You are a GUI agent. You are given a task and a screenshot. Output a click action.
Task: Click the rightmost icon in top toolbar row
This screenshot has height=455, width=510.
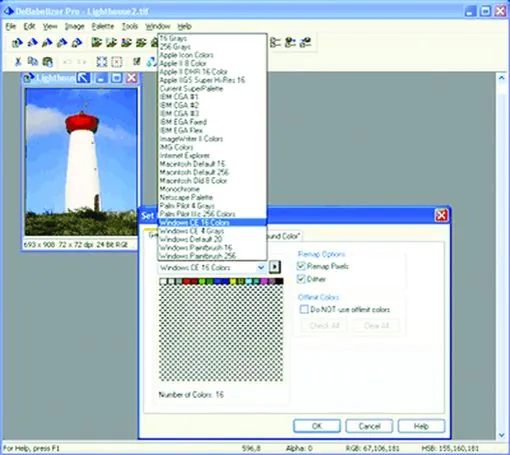pyautogui.click(x=305, y=43)
